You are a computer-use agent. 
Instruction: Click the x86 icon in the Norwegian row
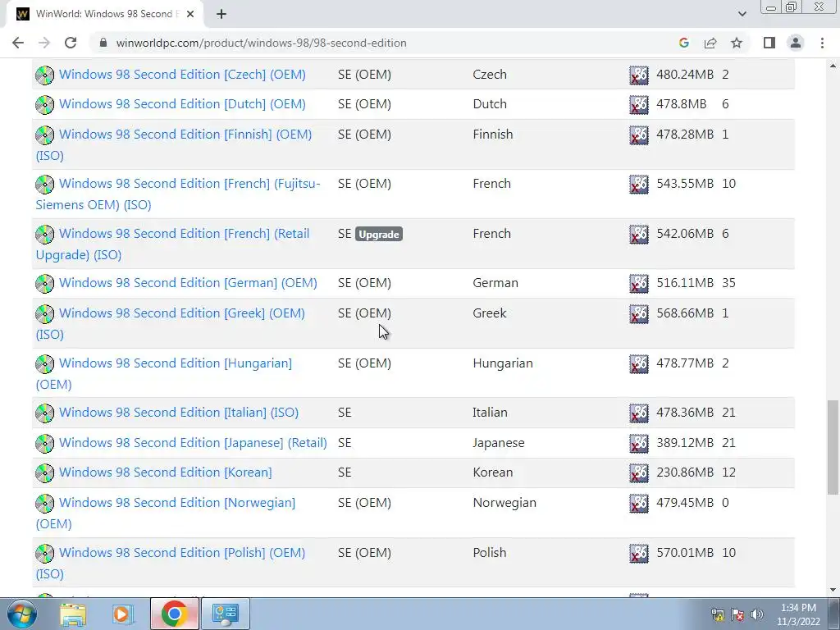[638, 504]
